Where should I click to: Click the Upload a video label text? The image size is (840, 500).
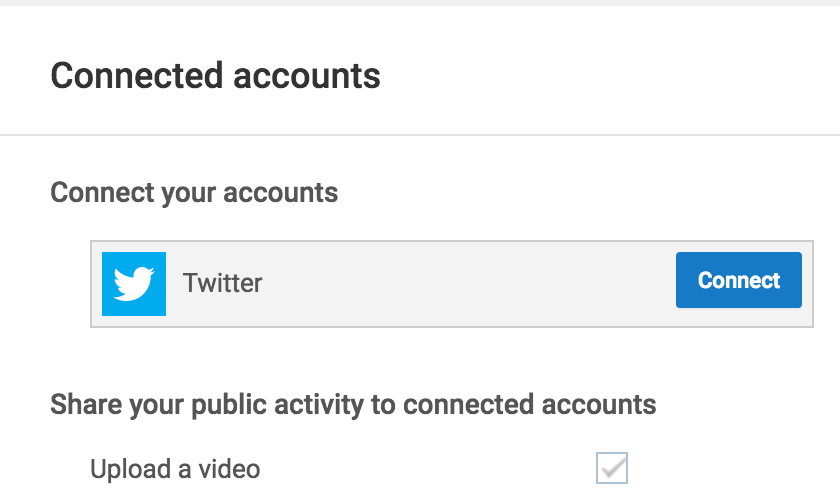175,468
